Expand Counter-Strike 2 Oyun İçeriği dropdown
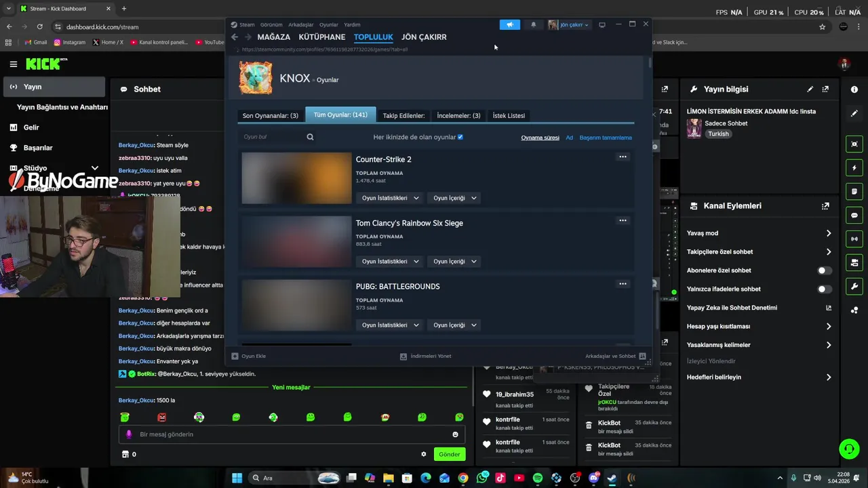The image size is (868, 488). pos(454,198)
